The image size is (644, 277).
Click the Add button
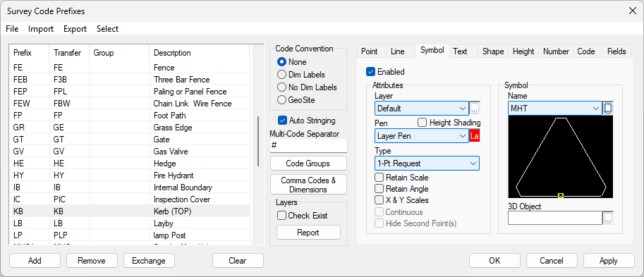(x=35, y=261)
